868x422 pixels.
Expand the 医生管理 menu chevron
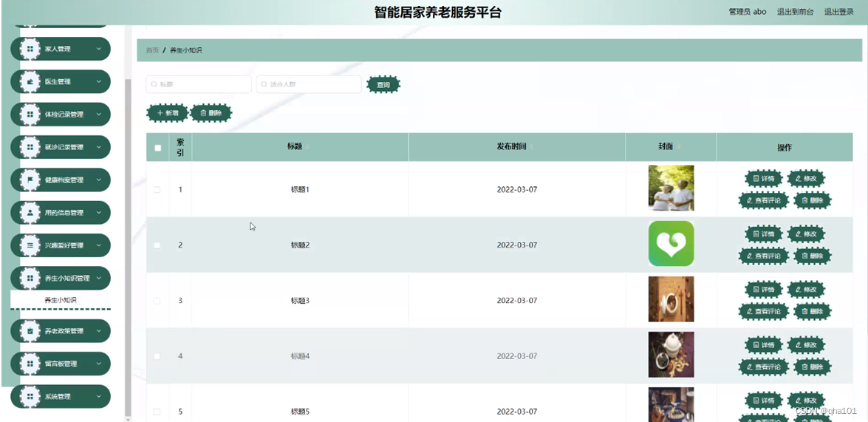[x=98, y=81]
